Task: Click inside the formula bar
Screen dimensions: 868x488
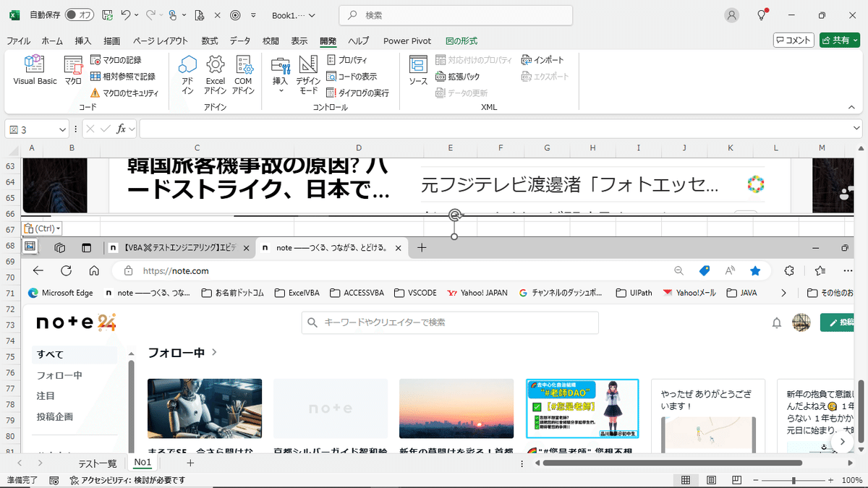Action: click(x=494, y=129)
